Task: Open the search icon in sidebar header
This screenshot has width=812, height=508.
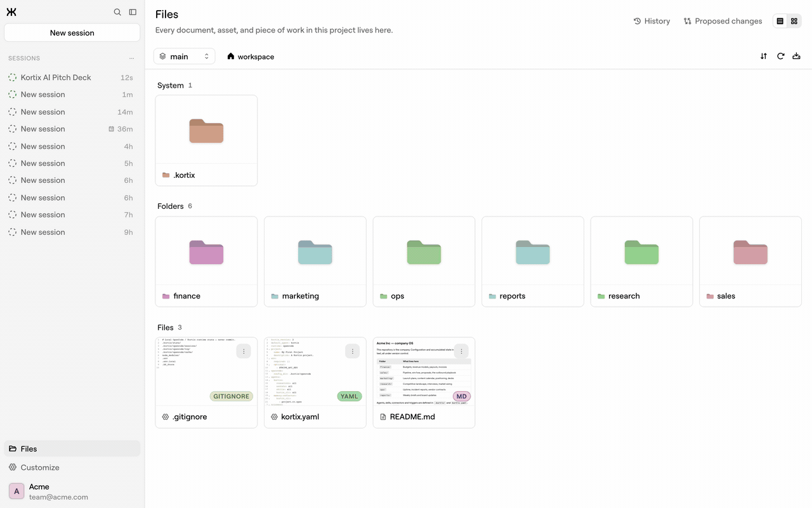Action: 117,12
